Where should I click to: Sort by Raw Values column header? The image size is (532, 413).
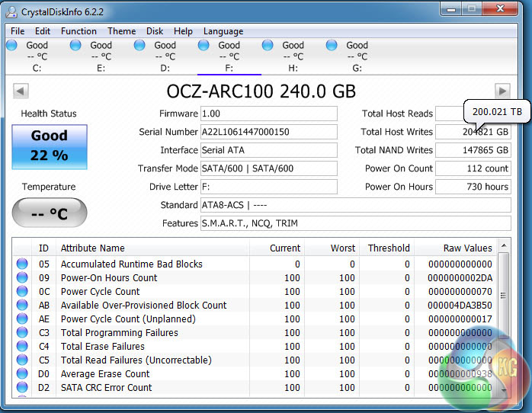click(x=467, y=248)
